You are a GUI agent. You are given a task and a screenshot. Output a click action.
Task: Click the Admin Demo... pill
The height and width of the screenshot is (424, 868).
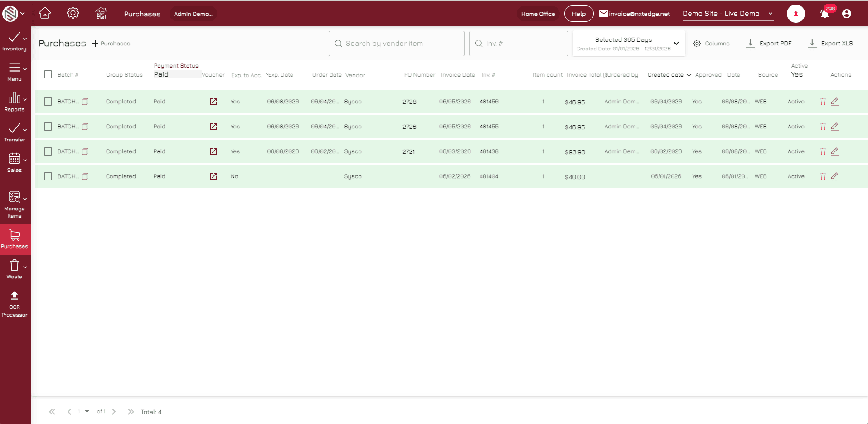193,14
